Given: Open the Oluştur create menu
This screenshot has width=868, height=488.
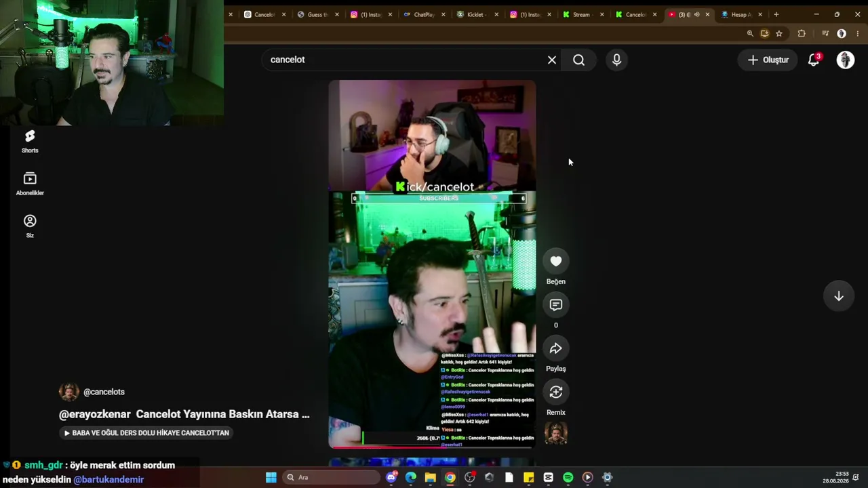Looking at the screenshot, I should pos(768,60).
